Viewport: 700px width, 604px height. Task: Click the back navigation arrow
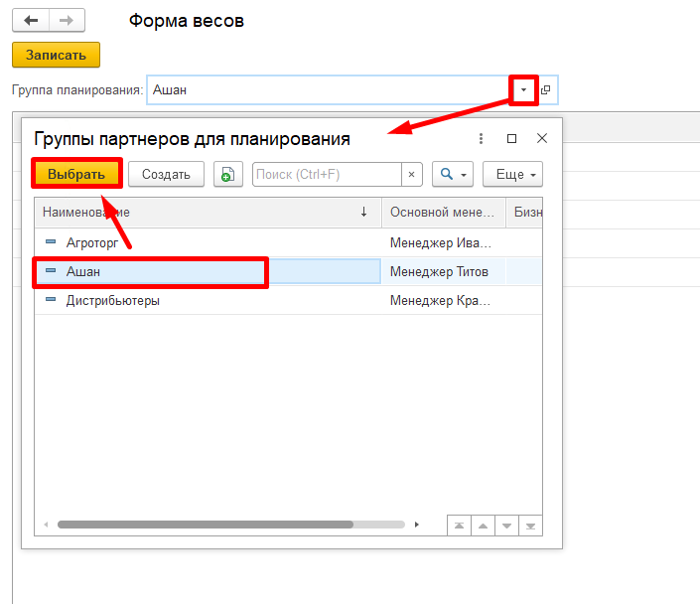click(x=31, y=21)
